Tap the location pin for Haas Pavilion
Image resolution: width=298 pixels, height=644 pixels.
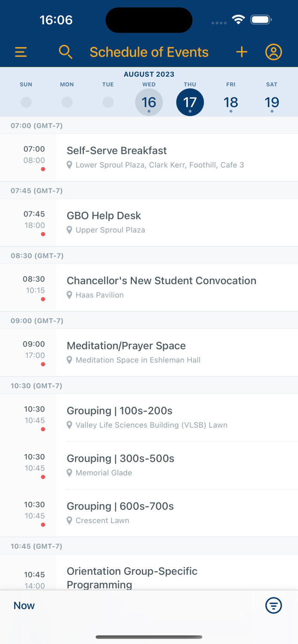click(x=70, y=295)
